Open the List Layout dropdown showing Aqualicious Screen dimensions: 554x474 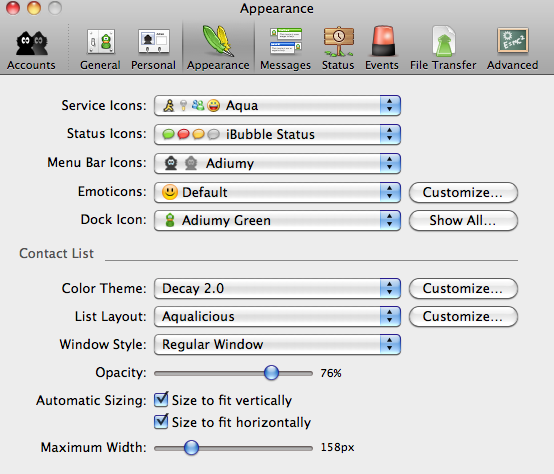click(x=277, y=316)
